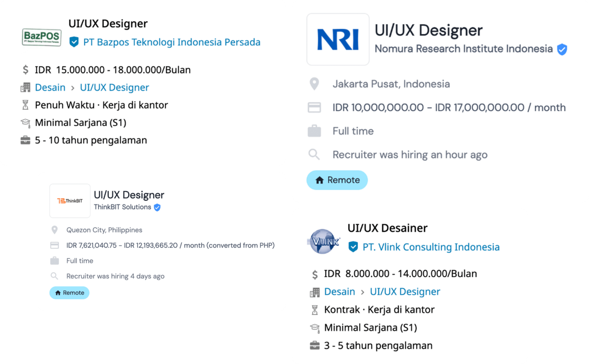
Task: Click the location pin icon on the NRI listing
Action: 314,84
